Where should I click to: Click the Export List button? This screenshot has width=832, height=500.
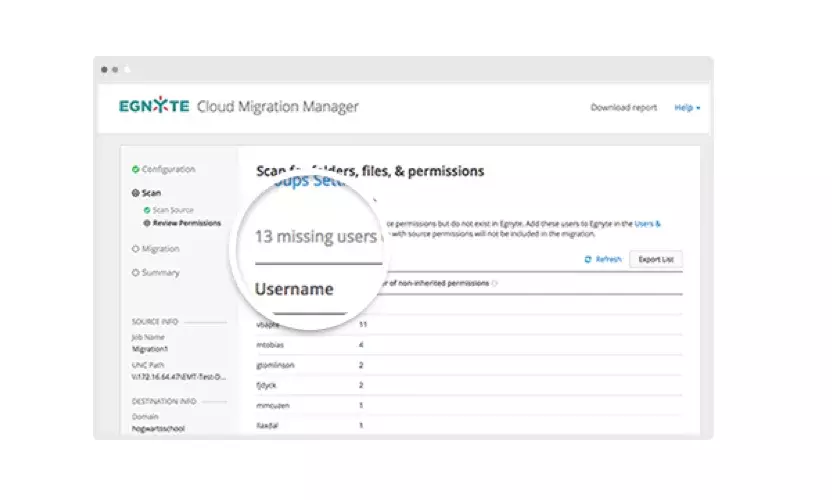656,259
